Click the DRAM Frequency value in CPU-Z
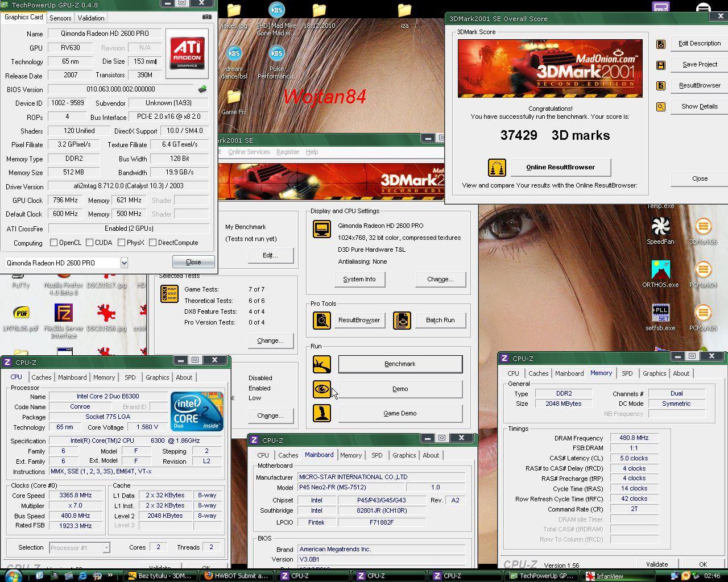This screenshot has width=728, height=582. click(634, 438)
